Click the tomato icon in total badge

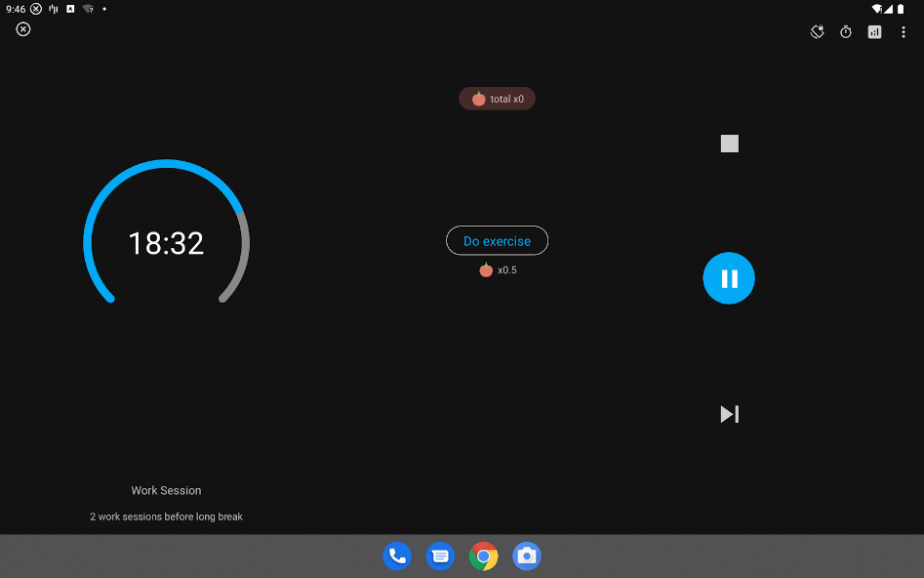(478, 99)
